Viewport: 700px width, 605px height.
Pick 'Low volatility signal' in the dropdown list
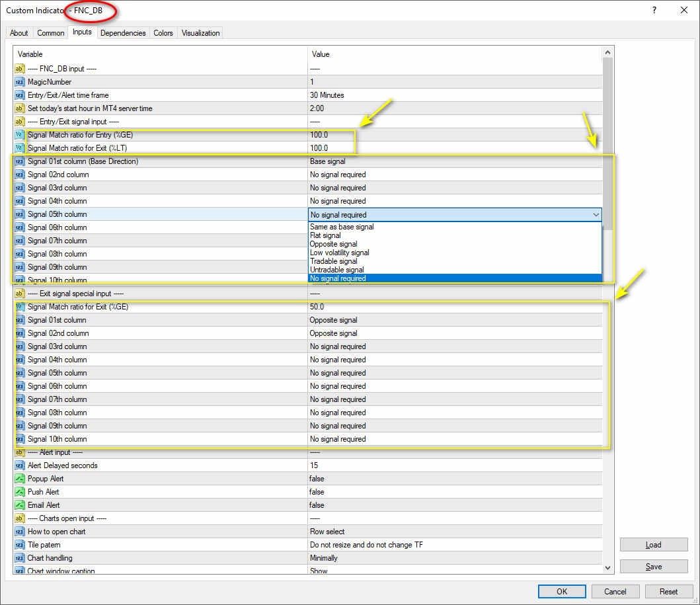tap(340, 253)
